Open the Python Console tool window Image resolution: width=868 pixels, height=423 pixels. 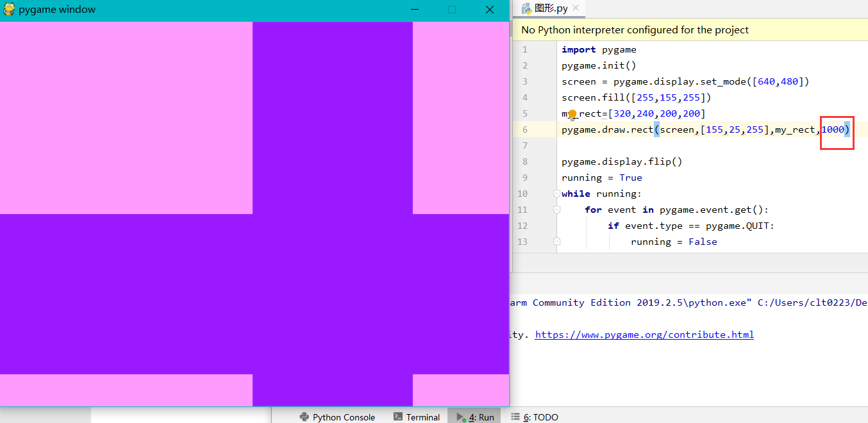coord(337,417)
